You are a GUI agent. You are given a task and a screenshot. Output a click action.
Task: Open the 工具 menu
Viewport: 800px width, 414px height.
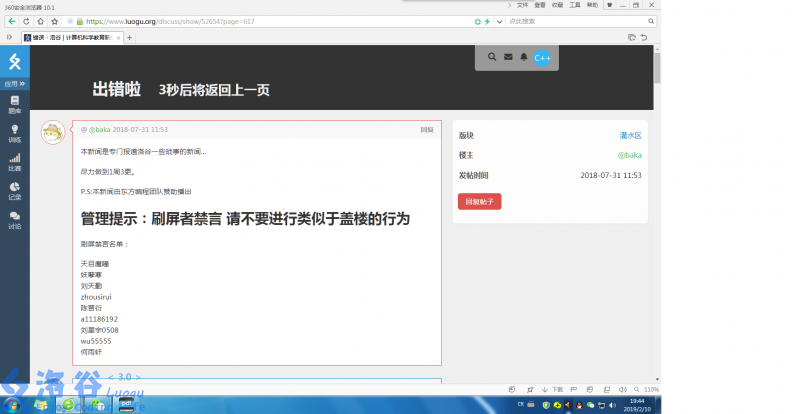click(574, 5)
